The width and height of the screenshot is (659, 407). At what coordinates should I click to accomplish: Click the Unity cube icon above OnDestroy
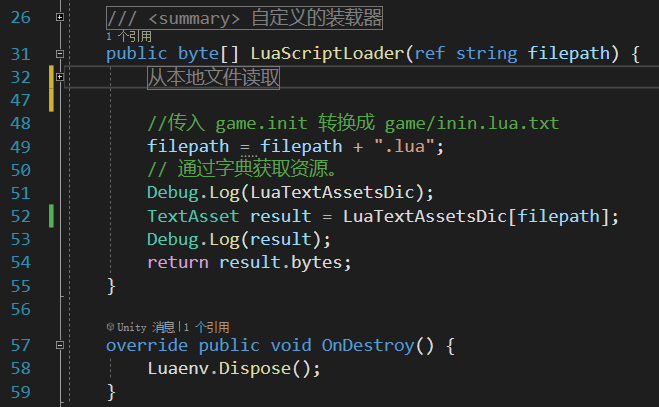coord(110,327)
